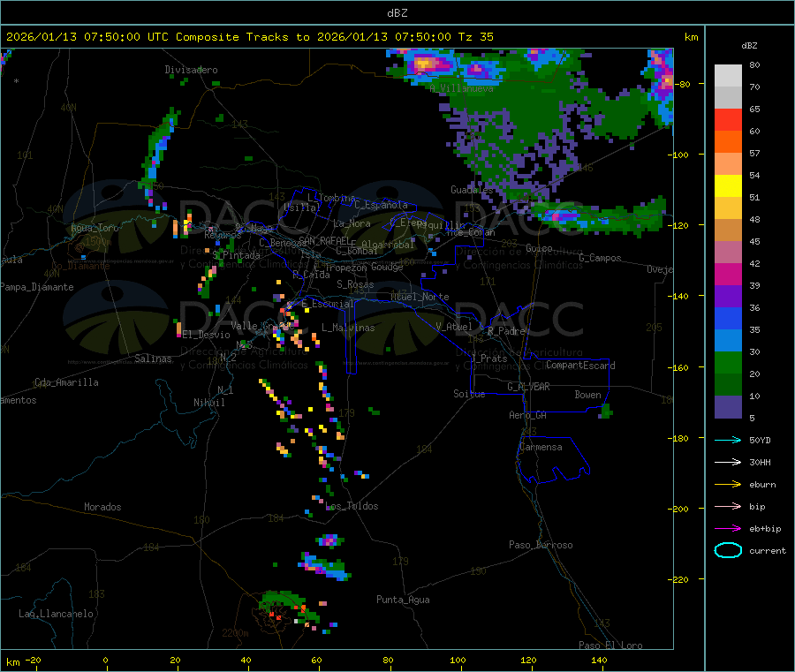Click the G_ALVEAR map label
The height and width of the screenshot is (672, 795).
528,387
